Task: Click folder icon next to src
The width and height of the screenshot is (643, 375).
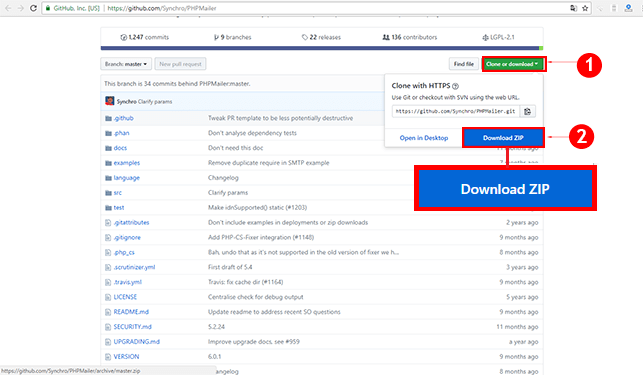Action: [x=108, y=193]
